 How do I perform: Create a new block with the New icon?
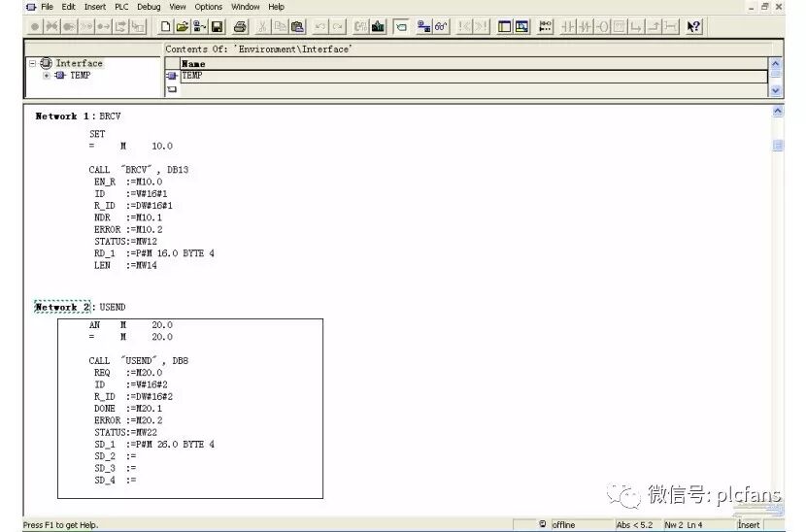tap(165, 26)
